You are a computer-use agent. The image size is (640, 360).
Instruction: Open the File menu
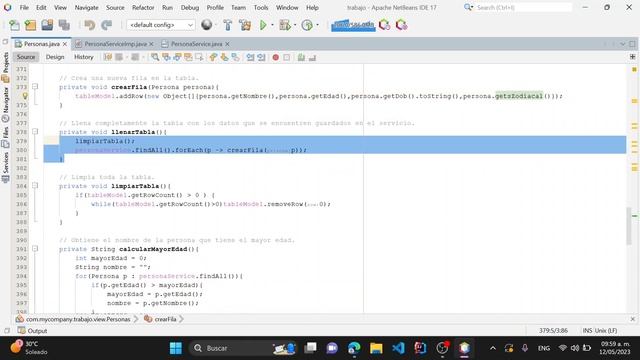click(x=24, y=7)
